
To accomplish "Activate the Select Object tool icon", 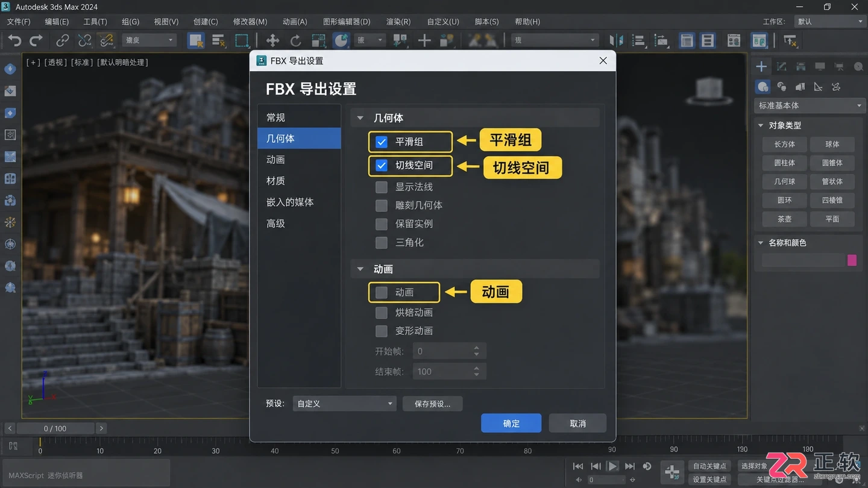I will (196, 40).
